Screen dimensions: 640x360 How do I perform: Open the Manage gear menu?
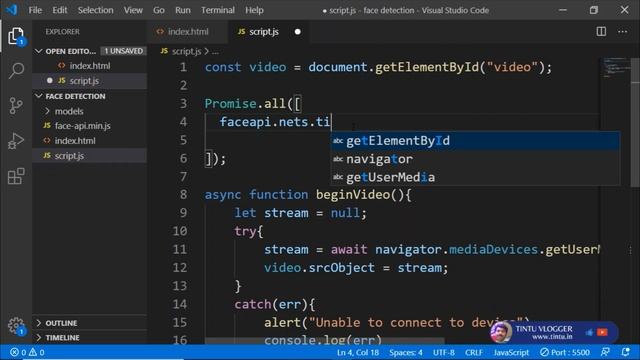point(16,325)
